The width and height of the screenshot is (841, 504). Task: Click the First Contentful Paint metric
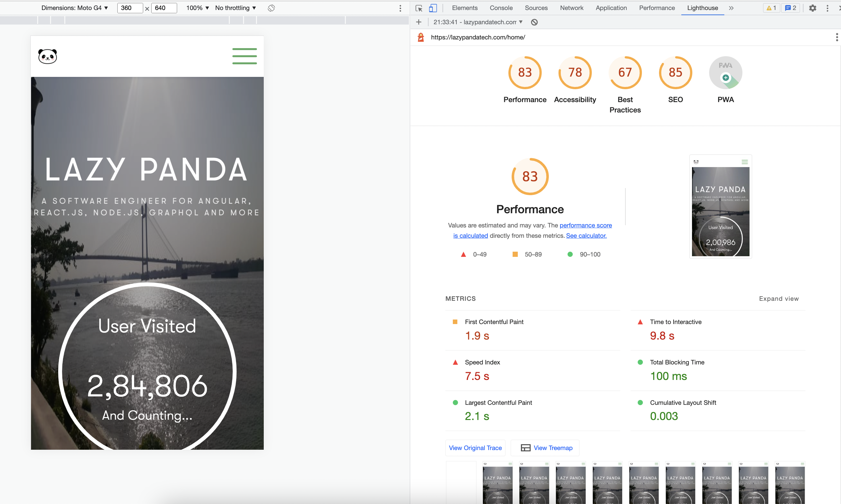click(x=533, y=331)
